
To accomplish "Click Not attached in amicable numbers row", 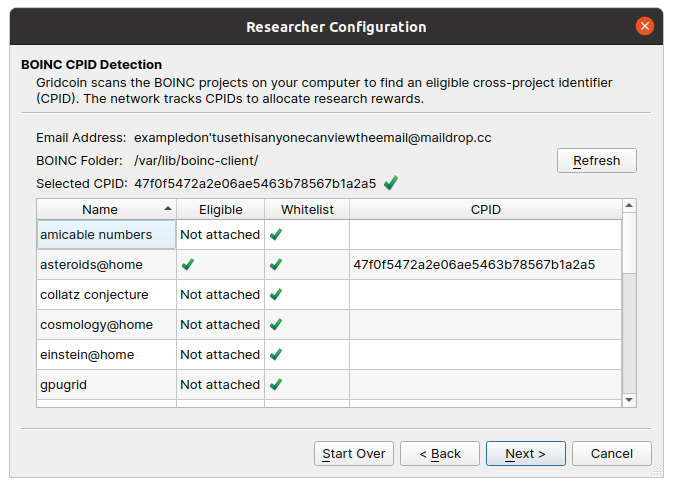I will click(x=220, y=234).
